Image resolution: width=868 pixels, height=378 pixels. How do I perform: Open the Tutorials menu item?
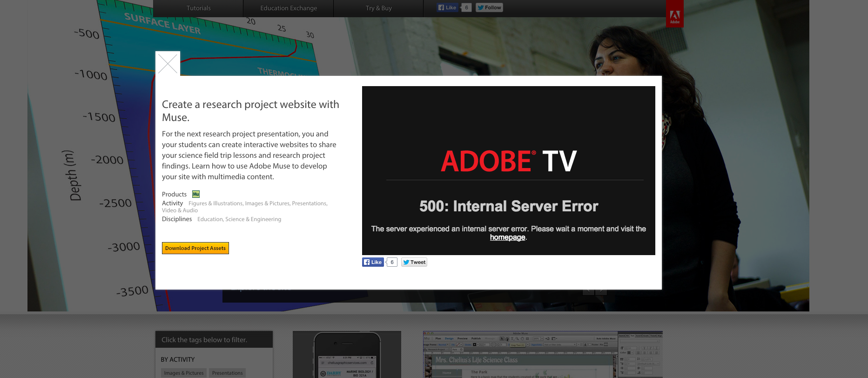pos(198,8)
